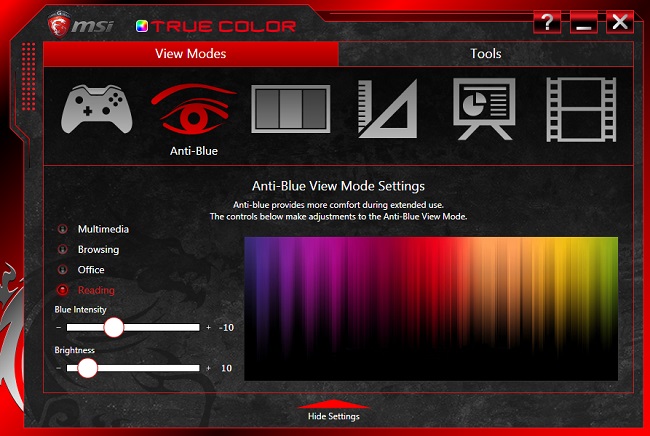Pick the Office presentation board icon
This screenshot has height=436, width=650.
tap(484, 109)
